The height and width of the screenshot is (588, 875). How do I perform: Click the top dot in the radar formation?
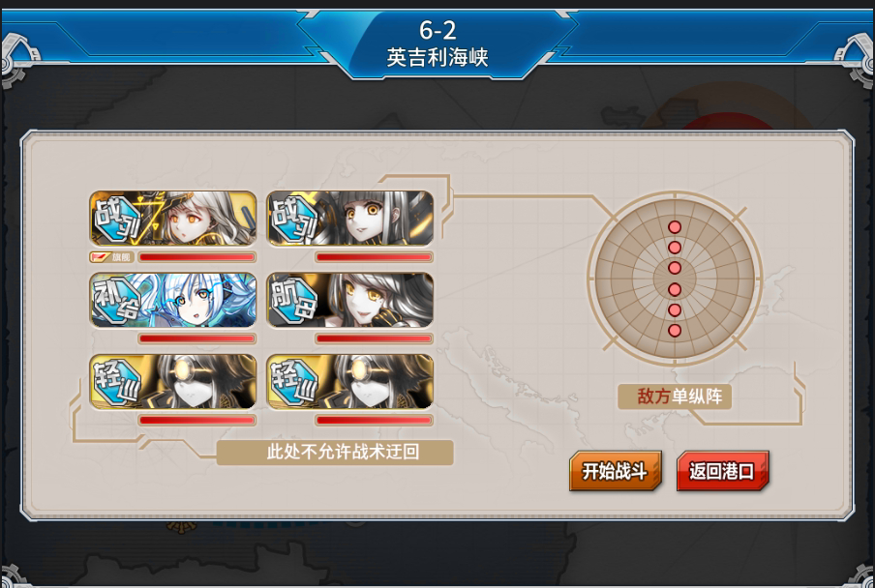[675, 227]
